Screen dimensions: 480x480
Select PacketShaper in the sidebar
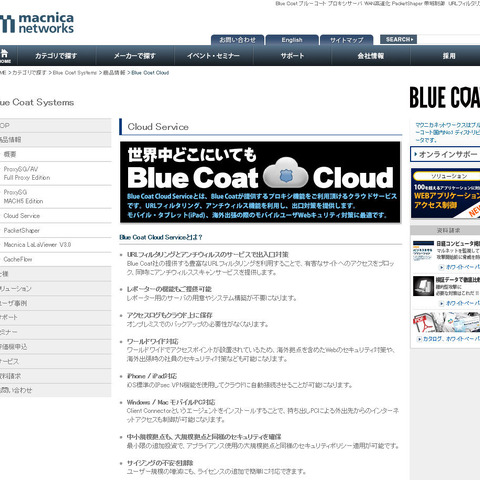pos(56,230)
